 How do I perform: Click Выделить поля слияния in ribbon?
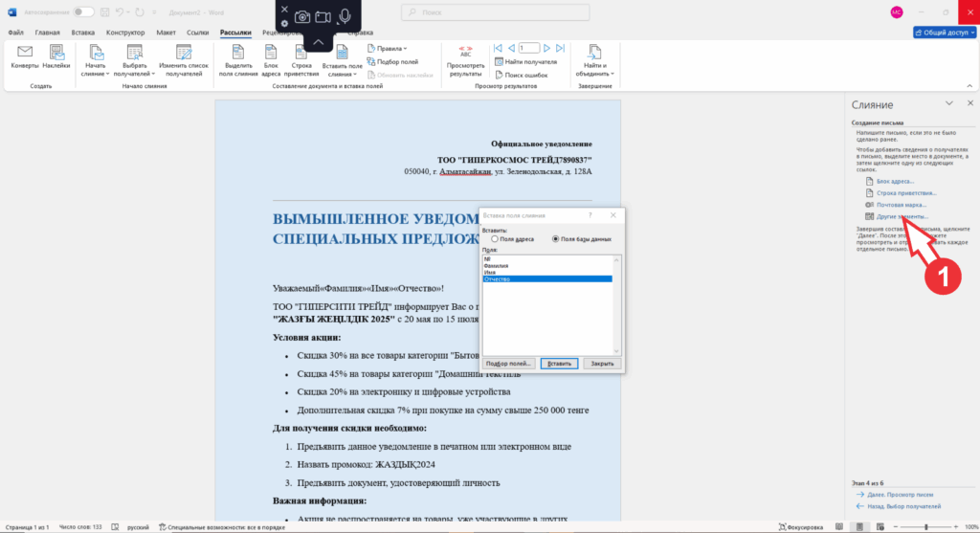[x=238, y=60]
